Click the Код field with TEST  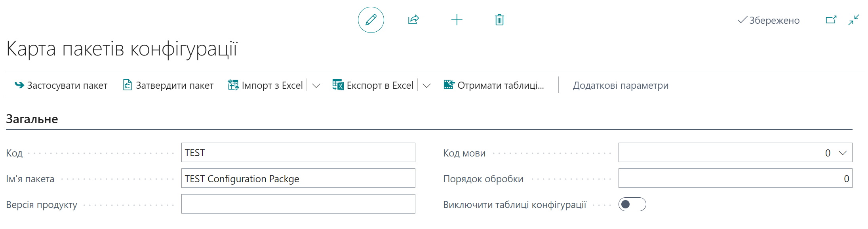pyautogui.click(x=298, y=153)
